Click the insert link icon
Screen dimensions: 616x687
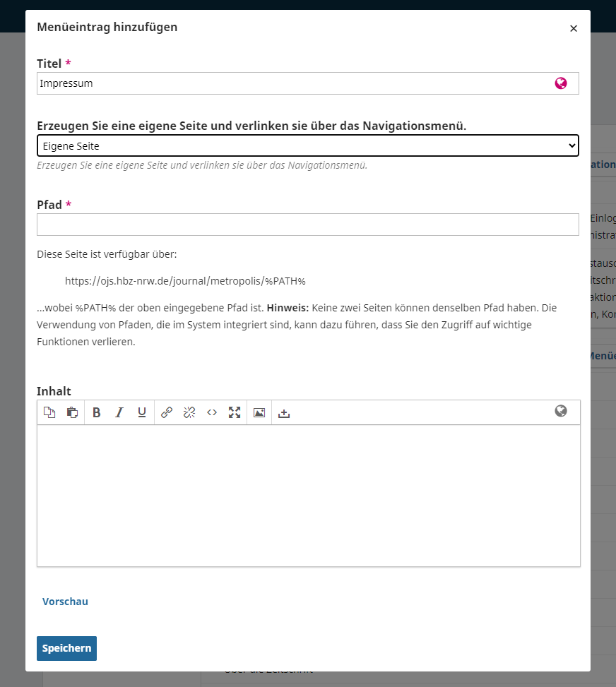click(x=167, y=413)
